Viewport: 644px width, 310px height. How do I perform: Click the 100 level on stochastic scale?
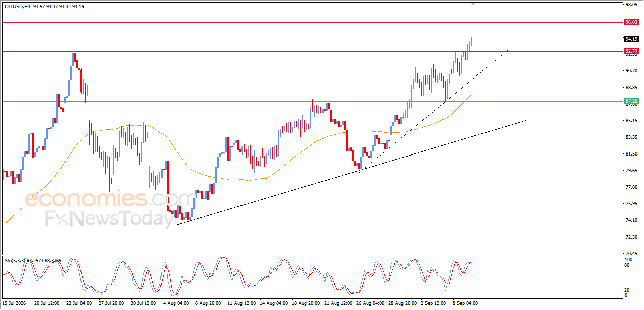(628, 259)
